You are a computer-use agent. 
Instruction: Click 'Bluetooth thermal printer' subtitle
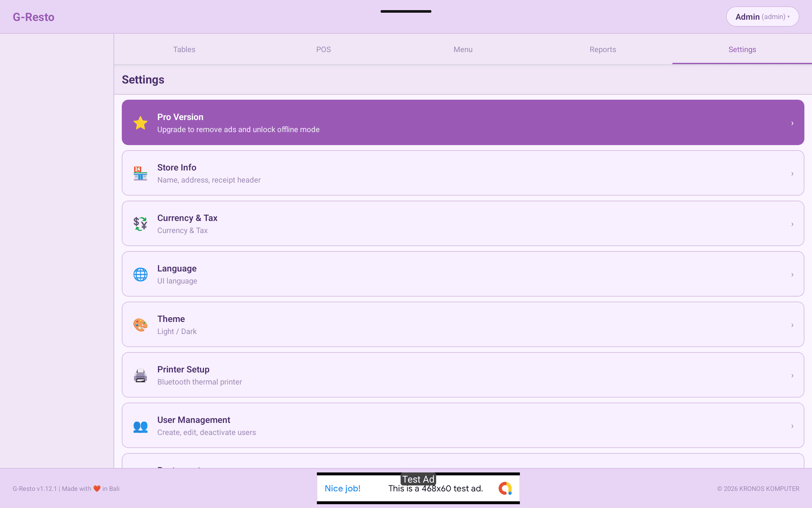click(200, 382)
